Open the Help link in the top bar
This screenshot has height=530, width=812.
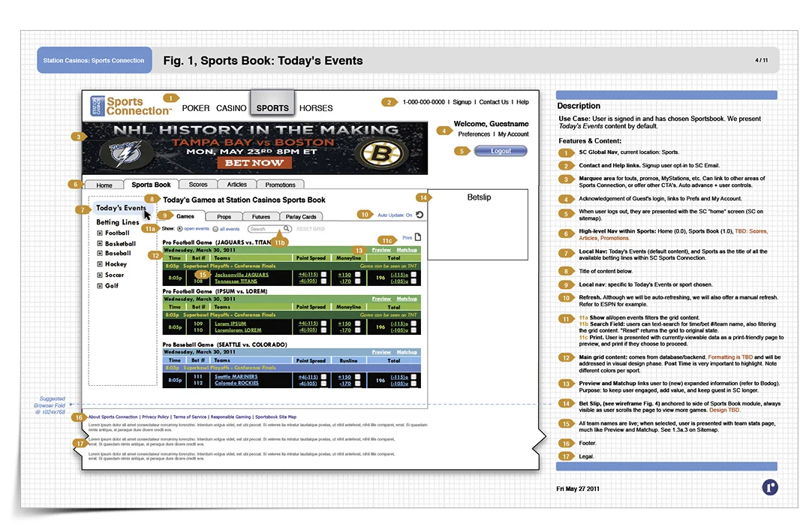(522, 102)
